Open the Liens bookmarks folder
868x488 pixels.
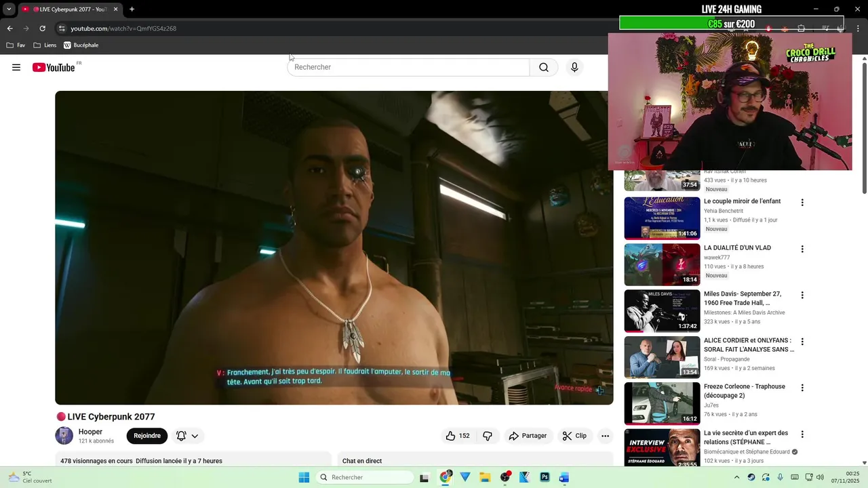click(45, 45)
